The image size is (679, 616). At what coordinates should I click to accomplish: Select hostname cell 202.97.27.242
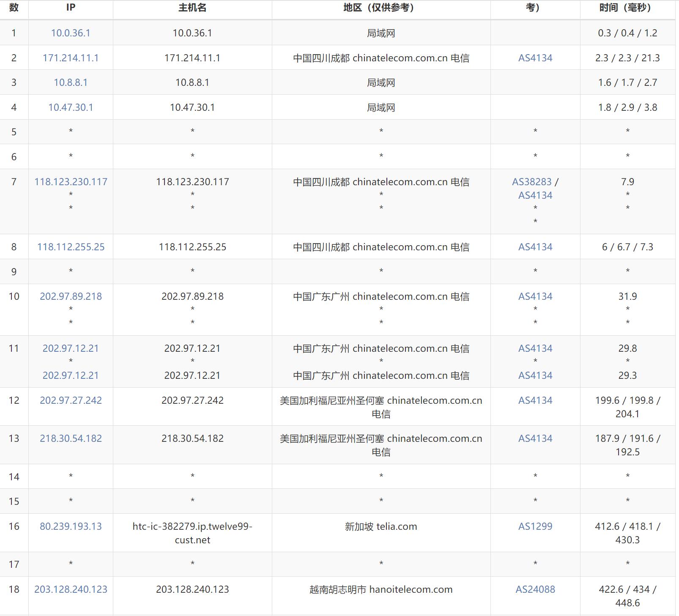click(192, 400)
